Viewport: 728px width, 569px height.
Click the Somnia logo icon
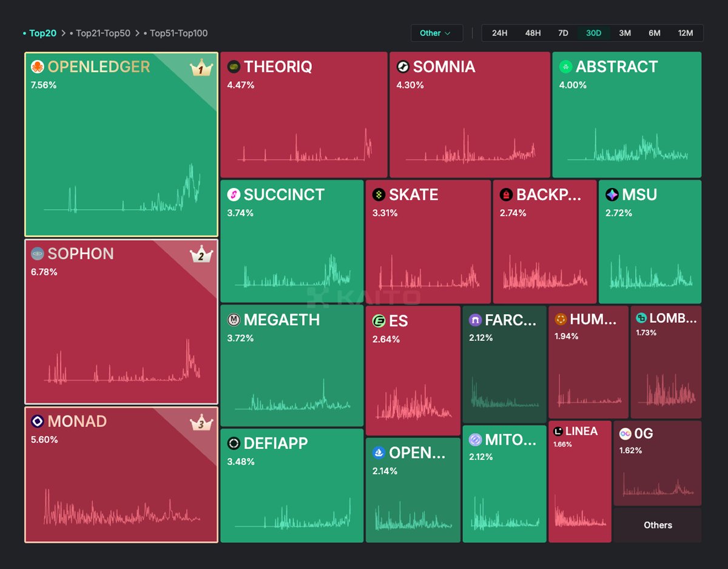tap(403, 67)
